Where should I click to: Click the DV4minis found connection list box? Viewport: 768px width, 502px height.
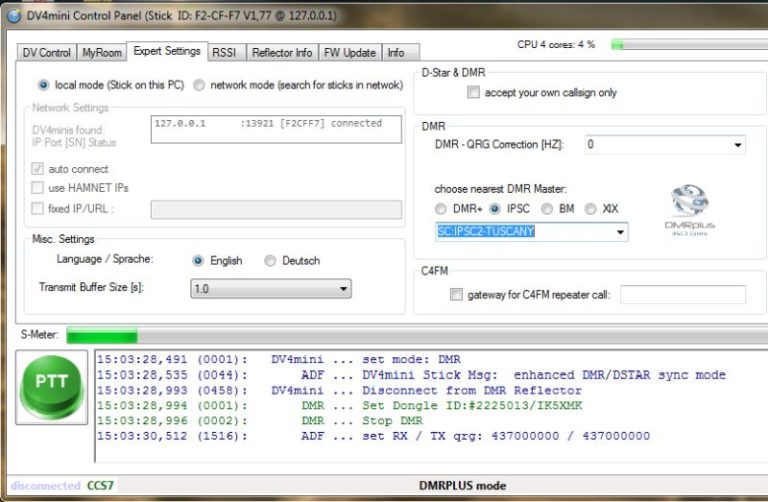276,129
